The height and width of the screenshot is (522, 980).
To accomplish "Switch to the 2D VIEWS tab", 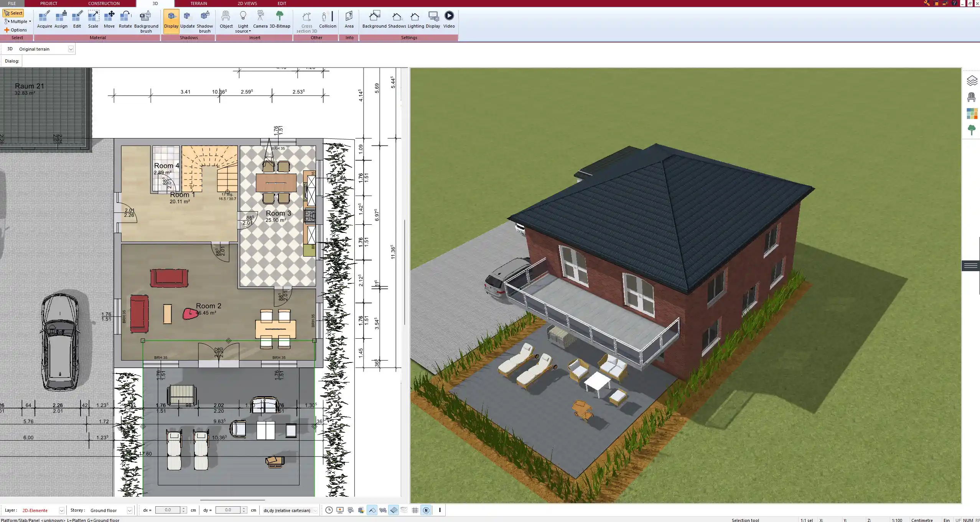I will click(x=247, y=3).
